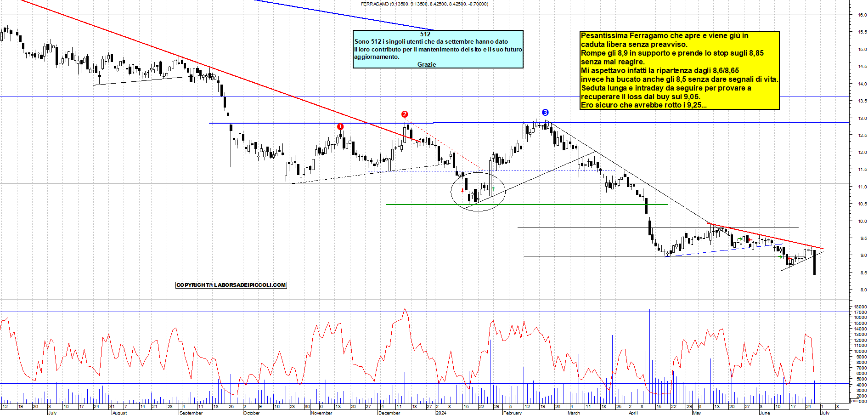This screenshot has height=415, width=868.
Task: Click the FERRAGAMO title text above the chart
Action: click(x=424, y=4)
